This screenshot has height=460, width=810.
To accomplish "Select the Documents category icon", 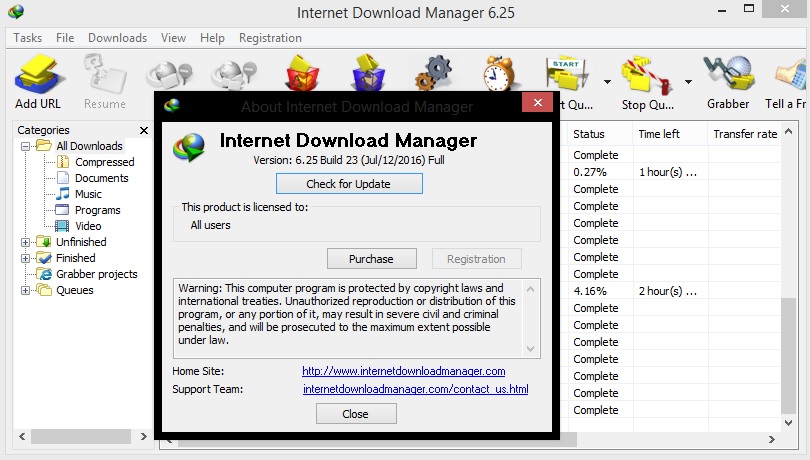I will (x=63, y=178).
